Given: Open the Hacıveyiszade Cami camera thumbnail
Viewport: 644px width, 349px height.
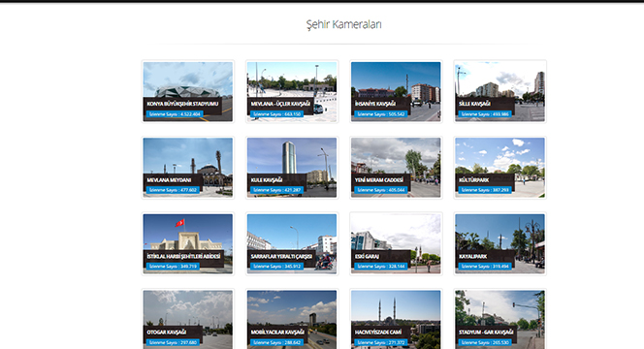Looking at the screenshot, I should 396,320.
